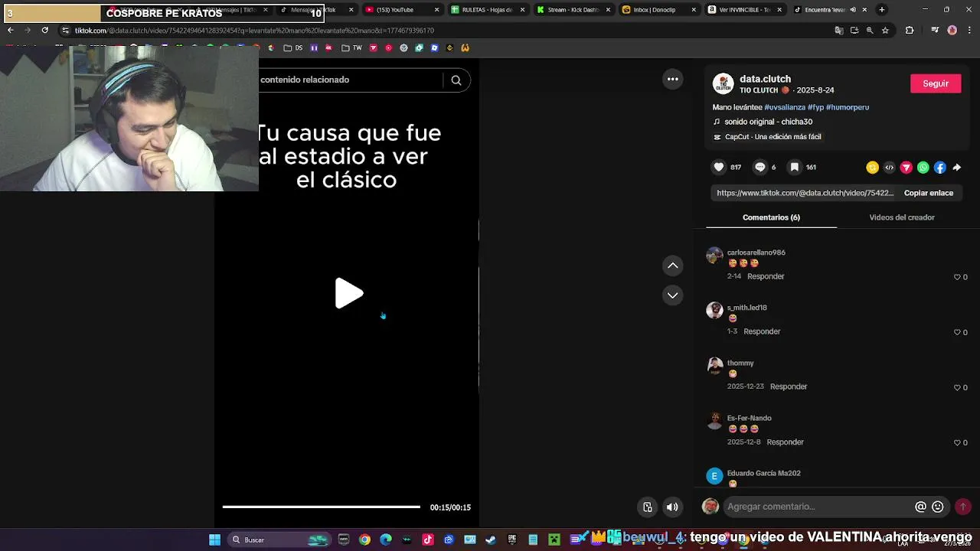Switch to Videos del creador tab
The width and height of the screenshot is (980, 551).
(x=902, y=217)
